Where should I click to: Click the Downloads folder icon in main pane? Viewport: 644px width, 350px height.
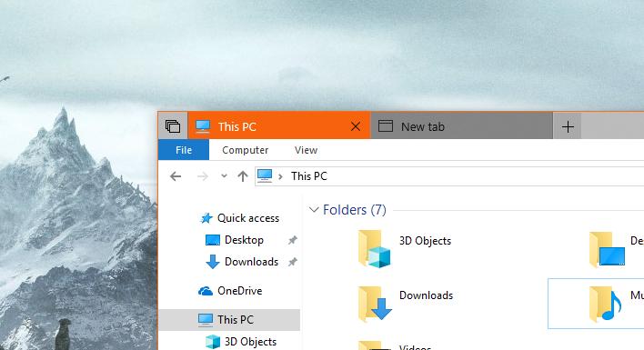(375, 304)
